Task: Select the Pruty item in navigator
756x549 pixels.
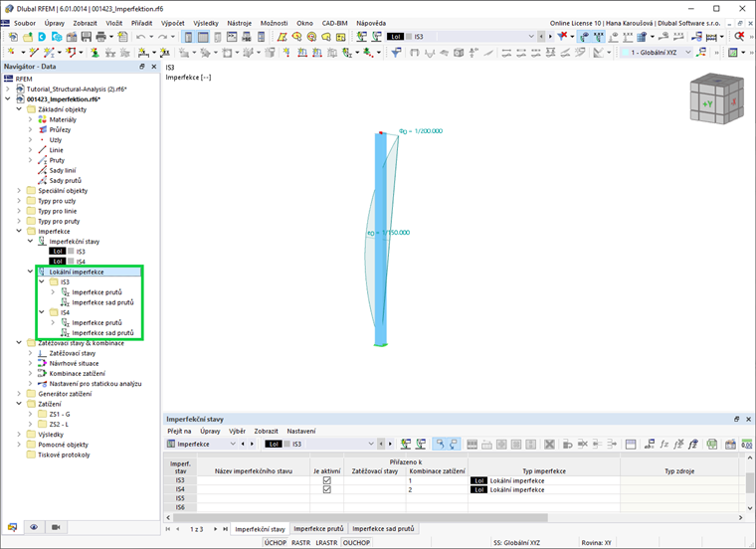Action: [57, 160]
